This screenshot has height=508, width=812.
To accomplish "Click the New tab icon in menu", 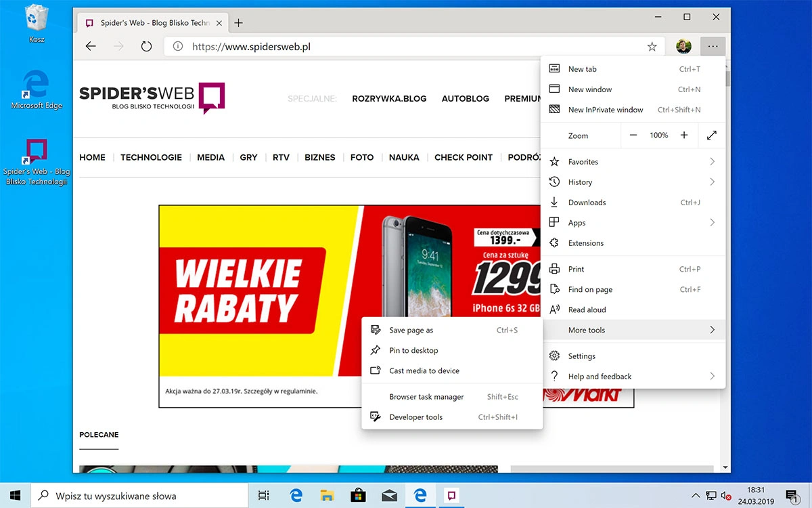I will [x=554, y=68].
